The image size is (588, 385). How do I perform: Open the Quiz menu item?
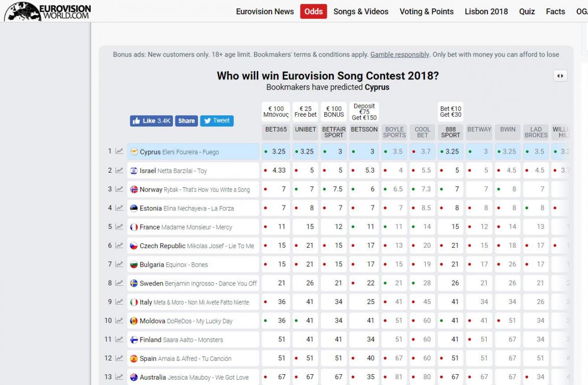point(527,11)
